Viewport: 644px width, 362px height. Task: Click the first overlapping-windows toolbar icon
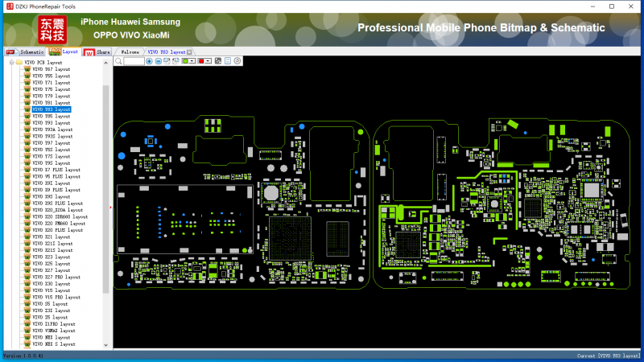pos(167,61)
